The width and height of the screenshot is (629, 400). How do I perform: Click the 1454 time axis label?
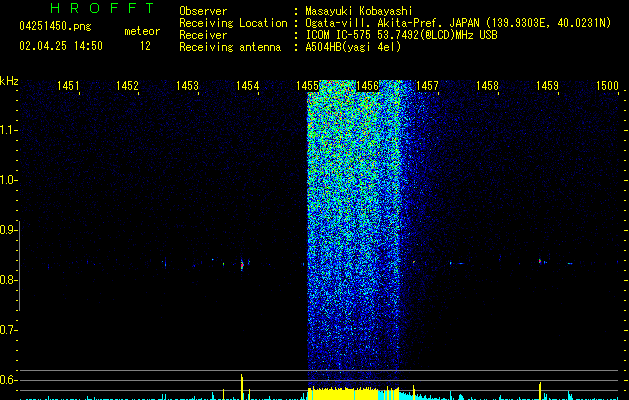(247, 85)
